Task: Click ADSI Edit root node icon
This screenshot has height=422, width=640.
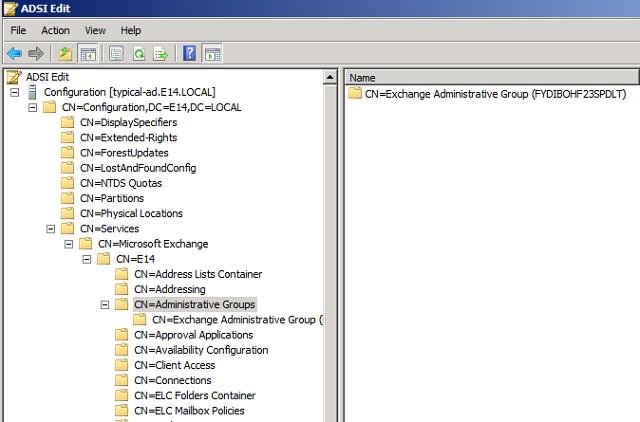Action: (x=14, y=77)
